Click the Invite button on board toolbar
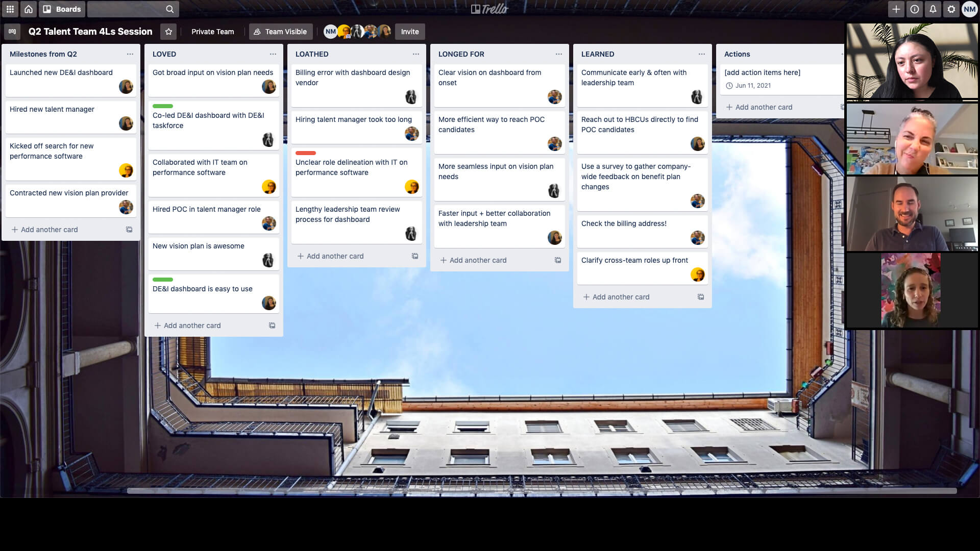The width and height of the screenshot is (980, 551). [x=409, y=32]
